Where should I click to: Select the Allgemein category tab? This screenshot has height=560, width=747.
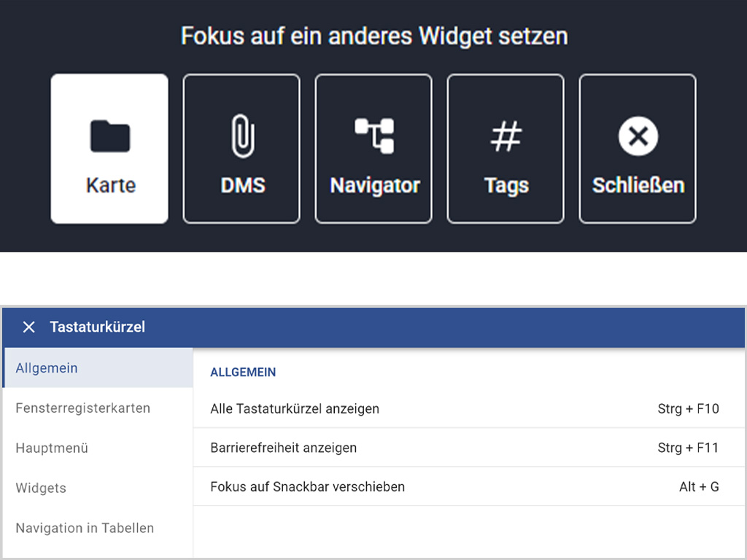[47, 368]
